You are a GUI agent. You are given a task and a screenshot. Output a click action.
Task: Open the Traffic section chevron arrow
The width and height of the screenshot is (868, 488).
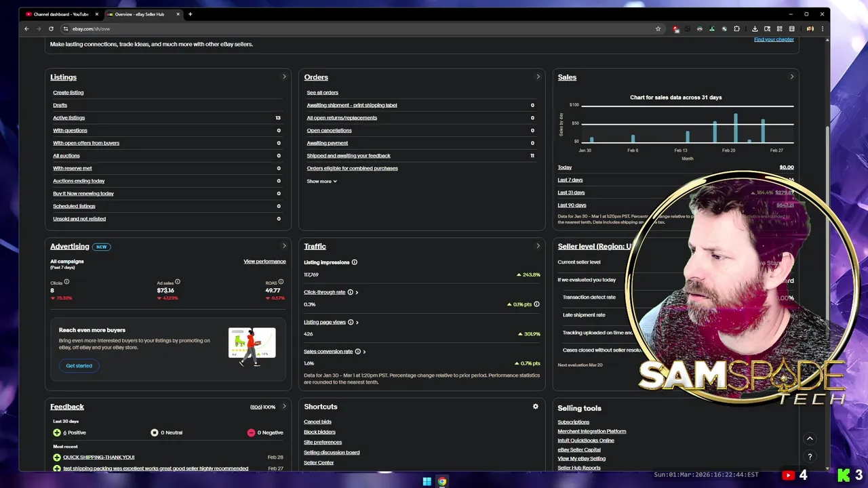coord(538,246)
